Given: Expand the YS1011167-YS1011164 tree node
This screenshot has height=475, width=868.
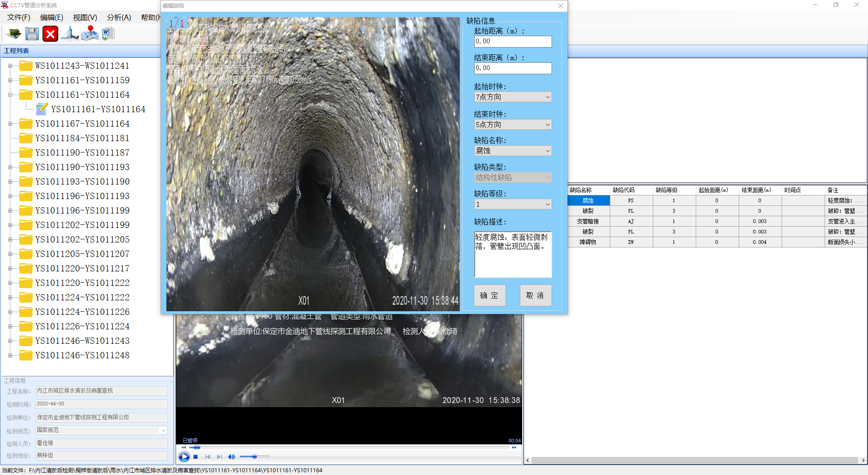Looking at the screenshot, I should tap(10, 123).
